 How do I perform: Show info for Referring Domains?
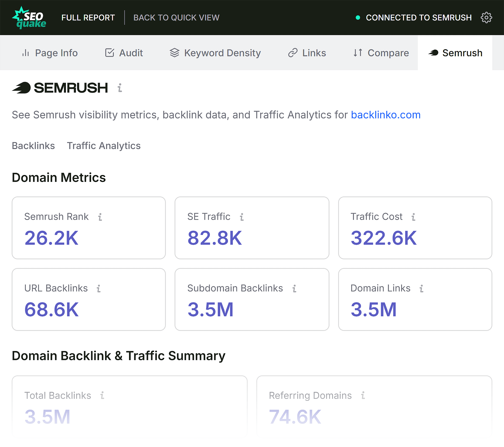pos(363,395)
